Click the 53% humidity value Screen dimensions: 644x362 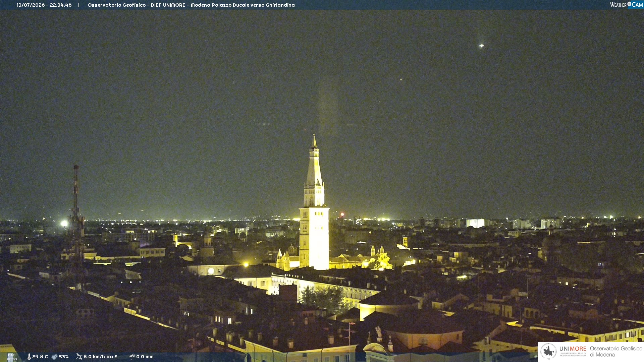(64, 357)
